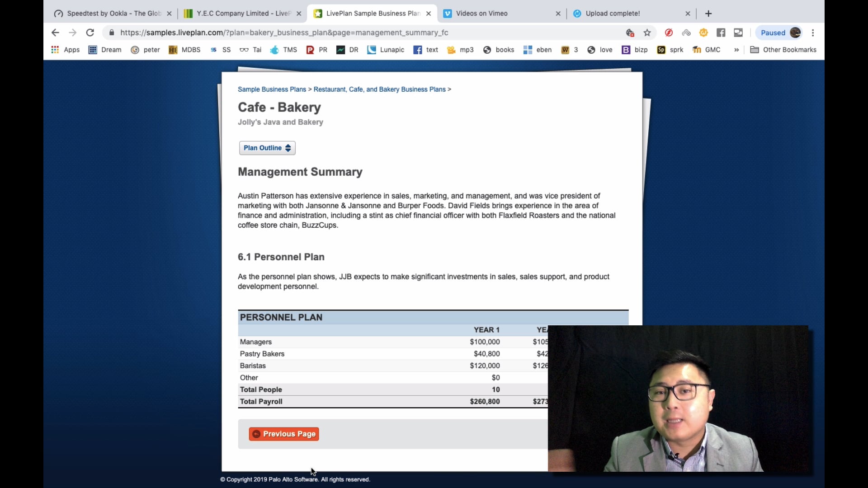868x488 pixels.
Task: Open the TMS bookmark
Action: click(283, 50)
